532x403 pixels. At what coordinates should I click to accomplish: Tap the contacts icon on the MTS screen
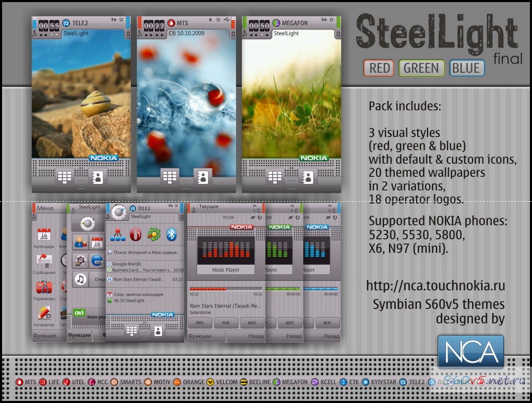203,177
